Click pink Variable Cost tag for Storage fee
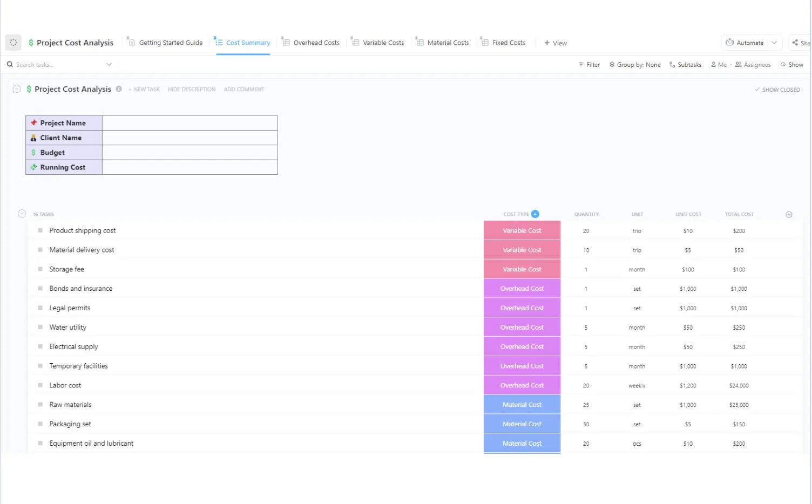This screenshot has height=504, width=812. click(522, 269)
